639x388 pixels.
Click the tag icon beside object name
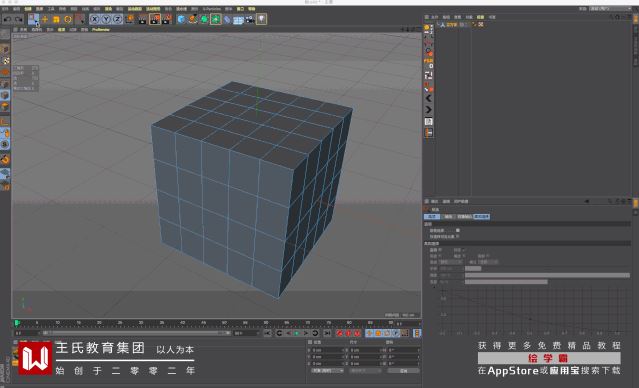[x=481, y=24]
